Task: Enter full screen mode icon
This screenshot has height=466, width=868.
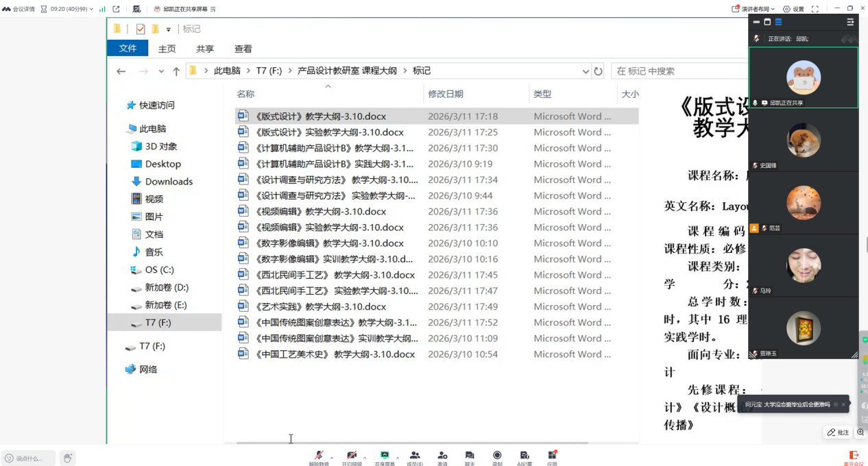Action: tap(815, 9)
